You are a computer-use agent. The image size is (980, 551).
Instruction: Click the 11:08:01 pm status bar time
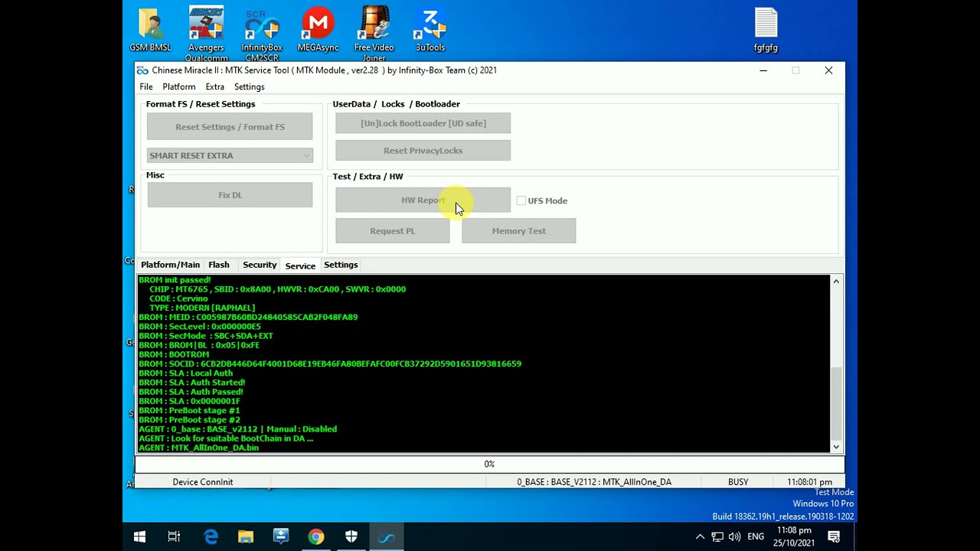point(809,482)
